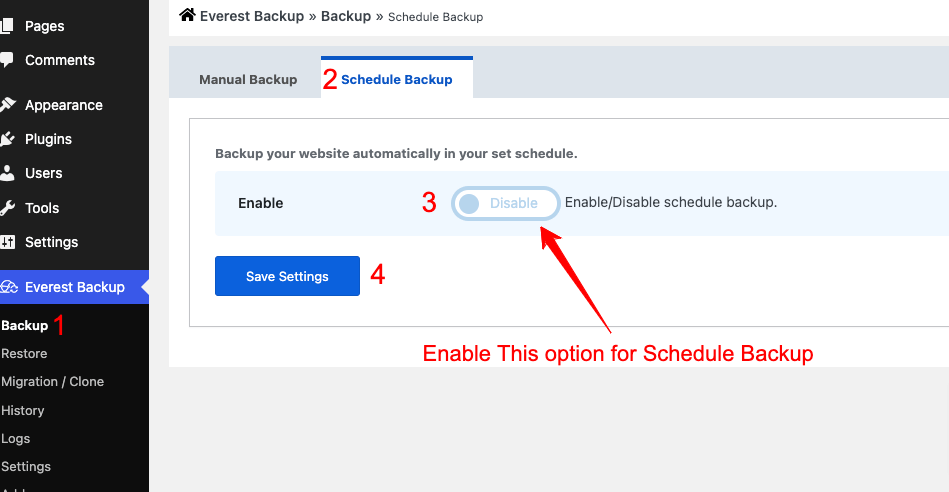Switch to the Manual Backup tab
The width and height of the screenshot is (949, 492).
coord(248,80)
